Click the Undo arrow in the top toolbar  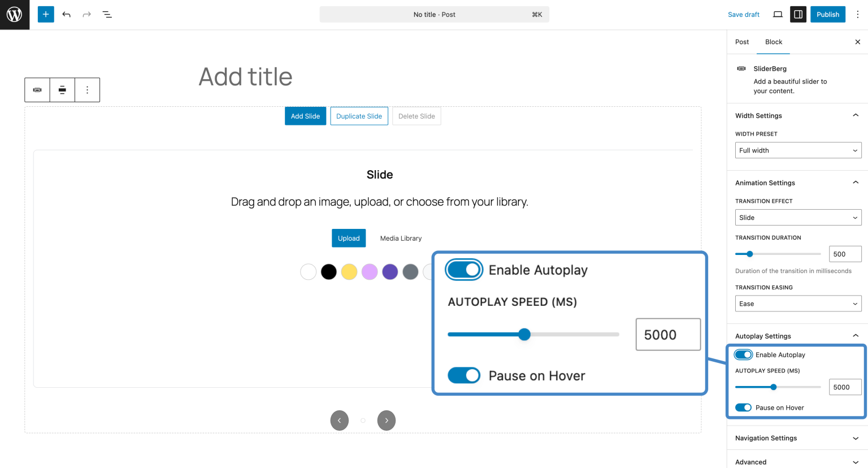tap(66, 14)
